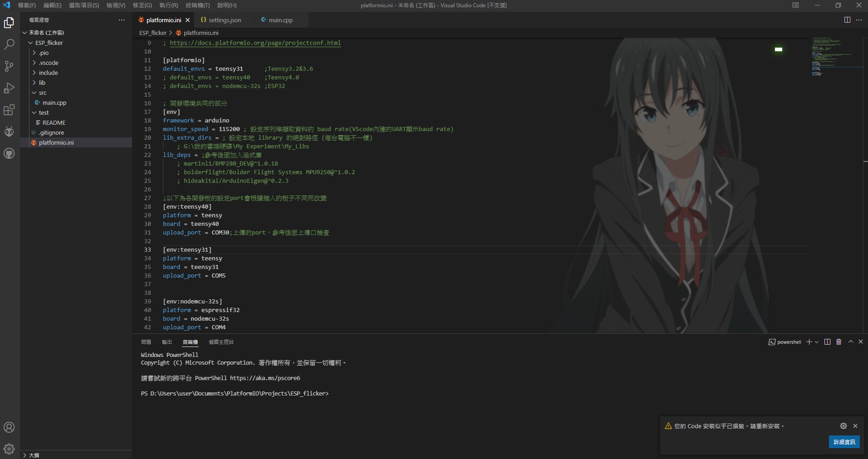Open notification settings gear
Viewport: 868px width, 459px height.
click(x=843, y=426)
